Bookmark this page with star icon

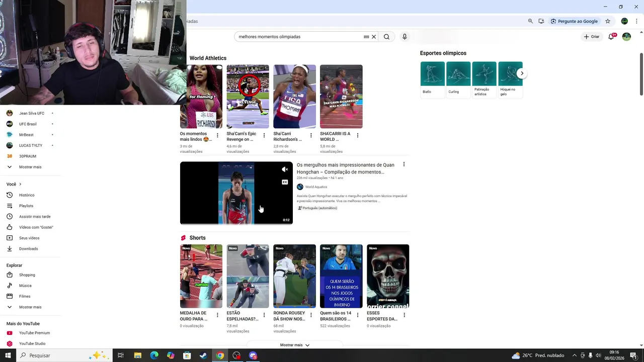point(608,21)
